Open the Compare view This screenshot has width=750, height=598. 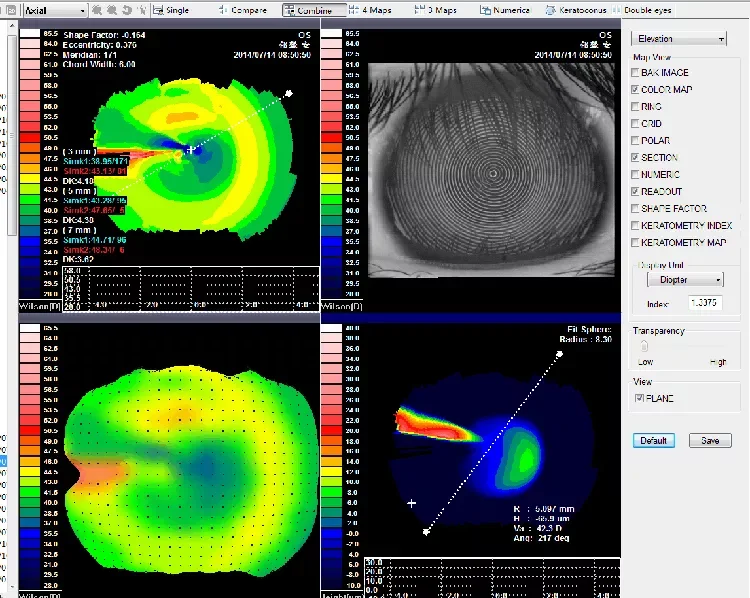pyautogui.click(x=242, y=10)
